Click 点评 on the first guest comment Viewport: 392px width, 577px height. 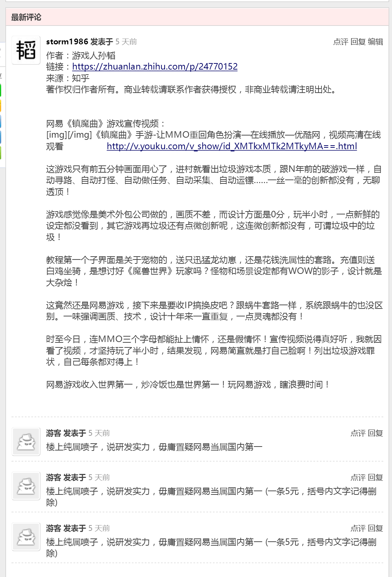pos(358,433)
